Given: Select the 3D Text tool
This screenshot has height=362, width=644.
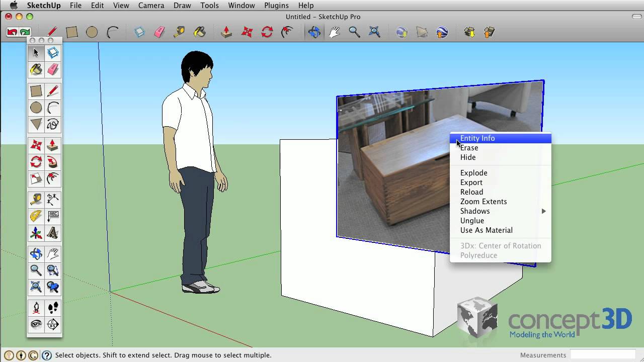Looking at the screenshot, I should [x=53, y=233].
